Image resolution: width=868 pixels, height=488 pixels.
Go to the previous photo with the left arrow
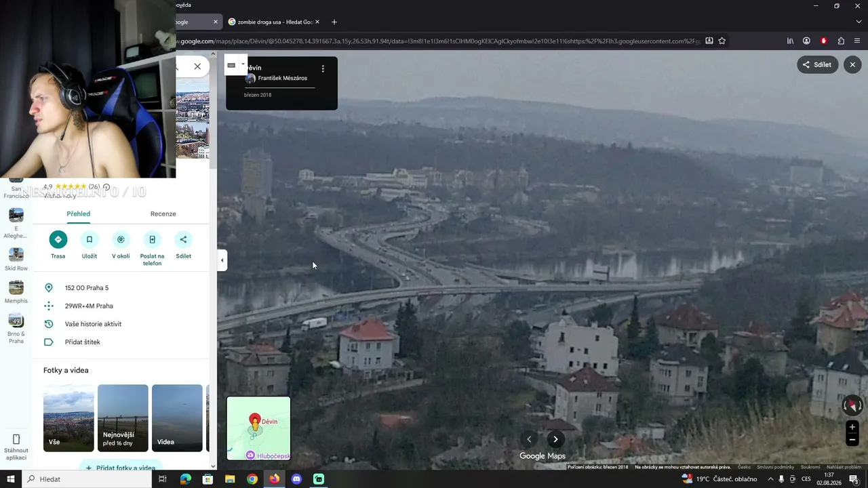tap(530, 439)
